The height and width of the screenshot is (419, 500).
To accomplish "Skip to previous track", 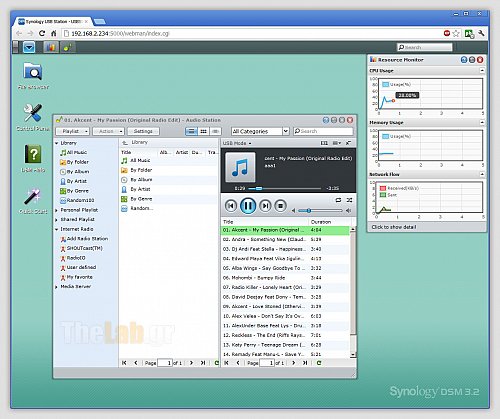I will click(231, 206).
